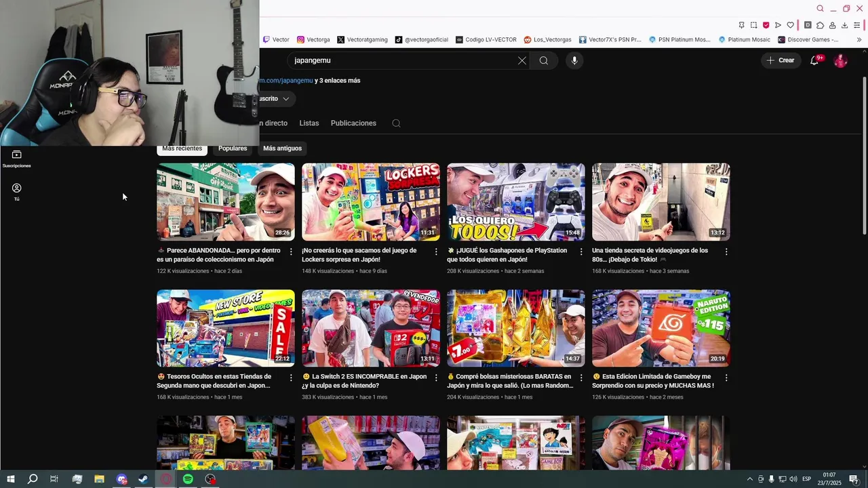Click title 'La Switch 2 ES INCOMPRABLE en Japon'
Screen dimensions: 868x488
[x=365, y=381]
